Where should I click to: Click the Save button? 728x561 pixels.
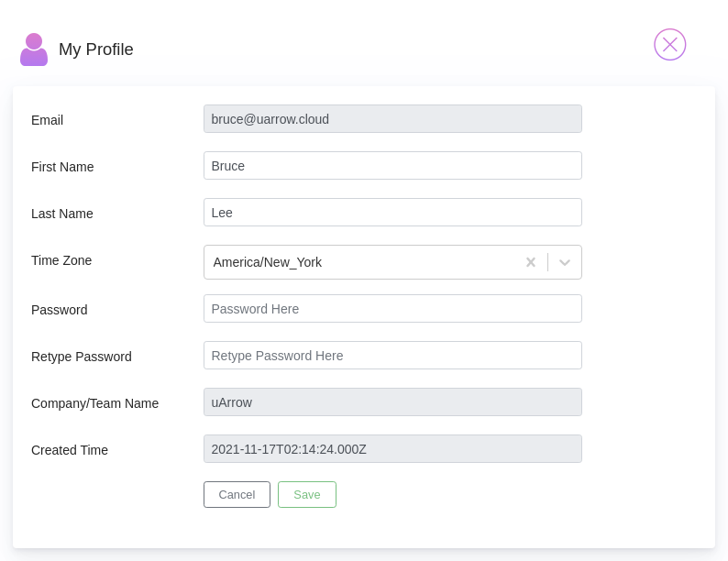tap(307, 495)
